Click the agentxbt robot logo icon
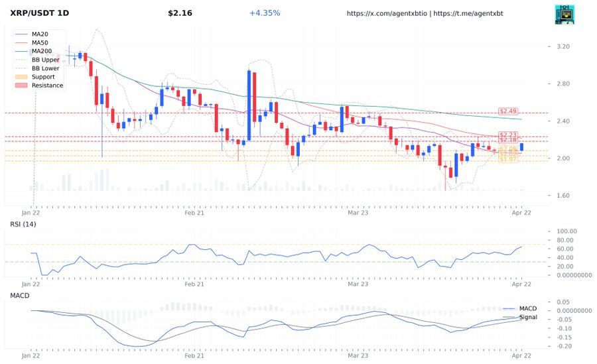Image resolution: width=597 pixels, height=364 pixels. pos(564,15)
